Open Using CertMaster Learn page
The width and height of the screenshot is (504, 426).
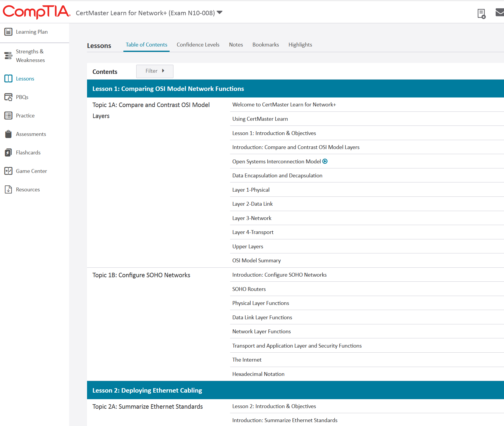[260, 119]
